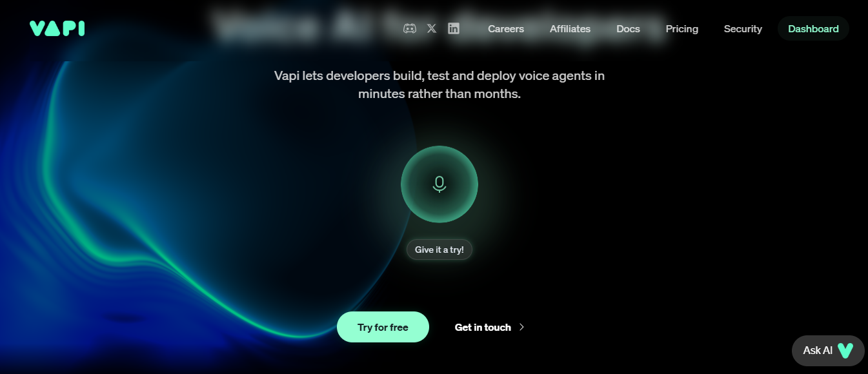
Task: Click the Vapi logo in the header
Action: pyautogui.click(x=57, y=28)
